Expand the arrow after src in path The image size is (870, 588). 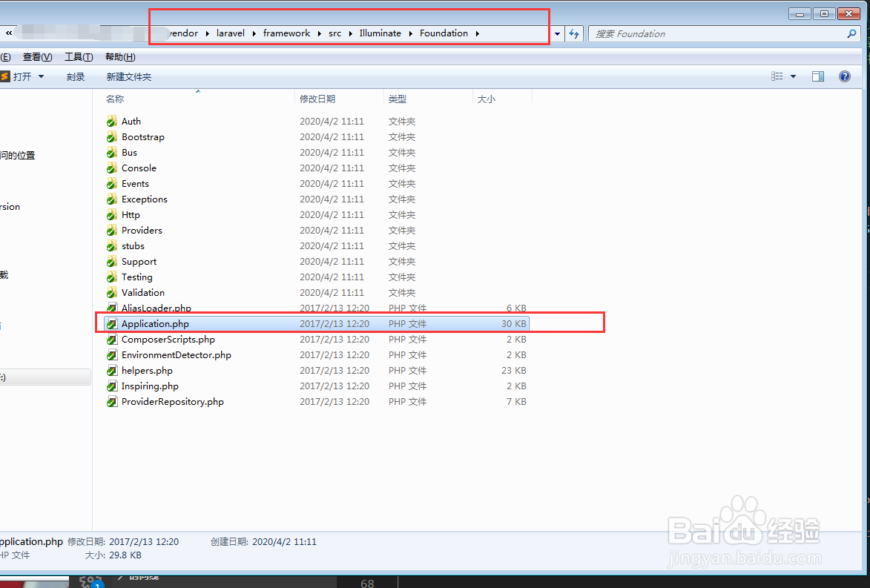pyautogui.click(x=351, y=33)
